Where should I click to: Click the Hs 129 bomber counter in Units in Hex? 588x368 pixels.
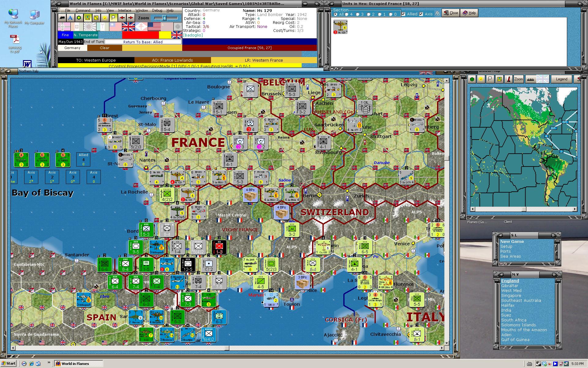(x=340, y=27)
